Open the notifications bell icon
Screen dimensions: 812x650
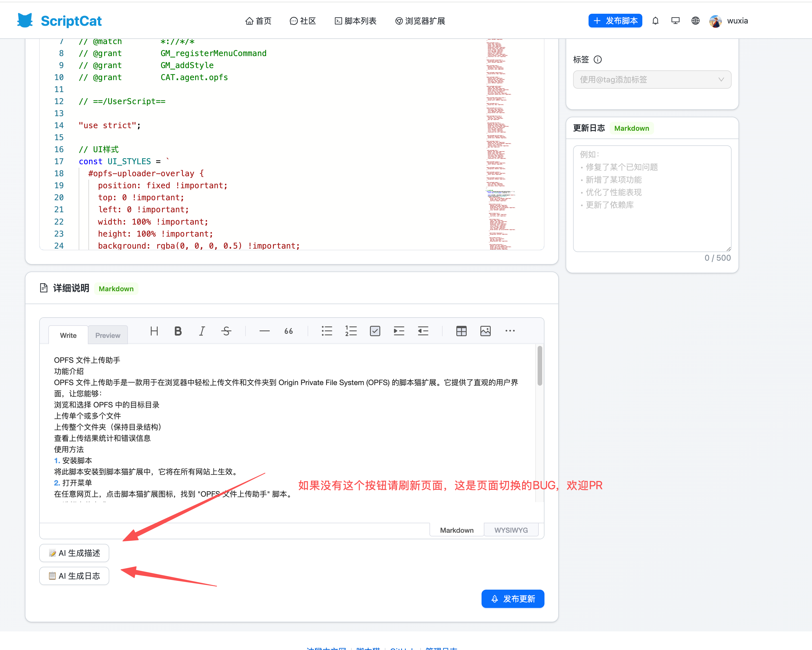(x=655, y=21)
